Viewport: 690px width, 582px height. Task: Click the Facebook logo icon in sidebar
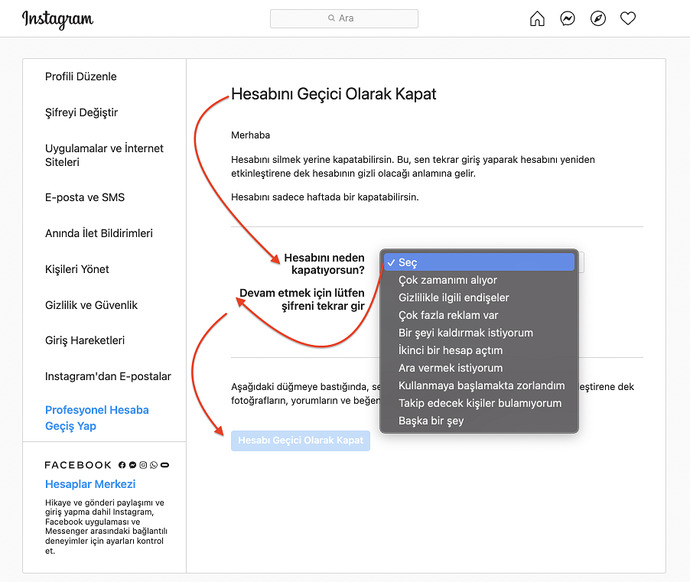(x=122, y=465)
